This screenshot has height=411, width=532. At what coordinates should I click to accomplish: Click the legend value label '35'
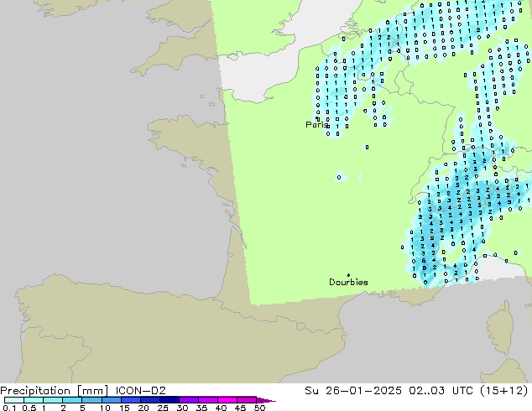click(x=201, y=408)
